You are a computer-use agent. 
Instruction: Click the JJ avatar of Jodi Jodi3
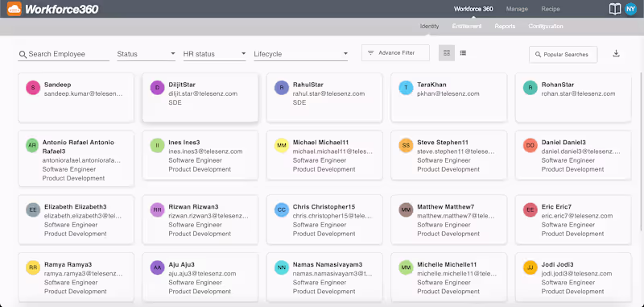[x=530, y=268]
